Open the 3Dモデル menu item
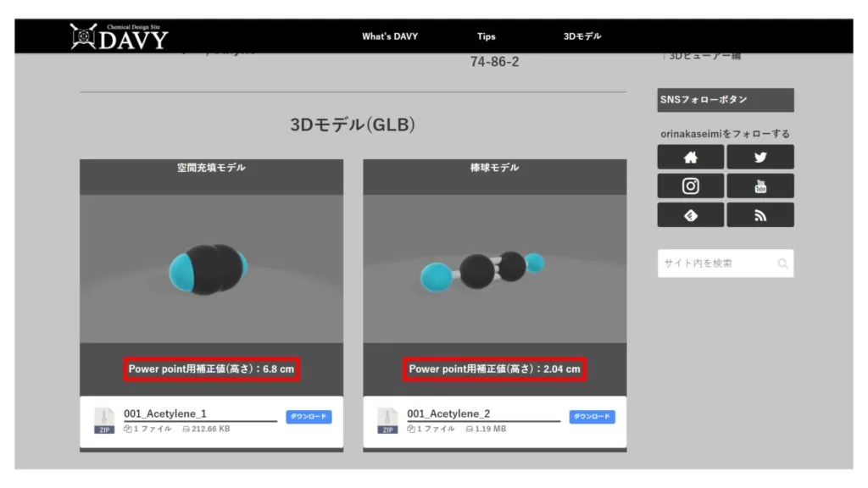Screen dimensions: 868x488 [x=582, y=36]
